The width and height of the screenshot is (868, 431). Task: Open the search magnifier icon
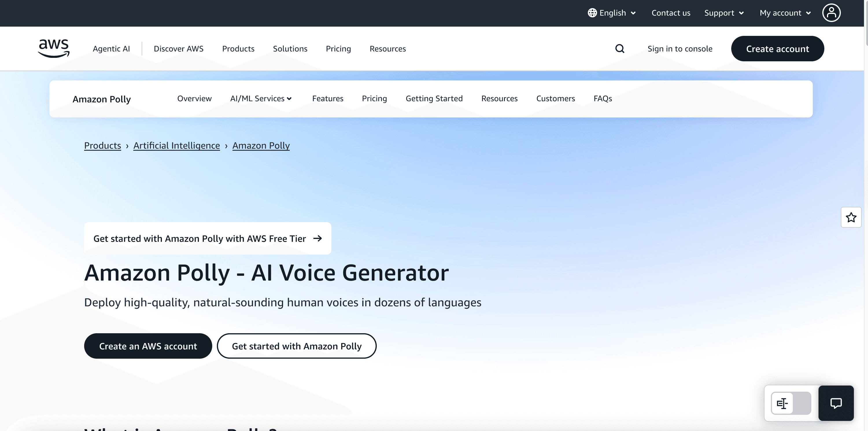[x=620, y=49]
